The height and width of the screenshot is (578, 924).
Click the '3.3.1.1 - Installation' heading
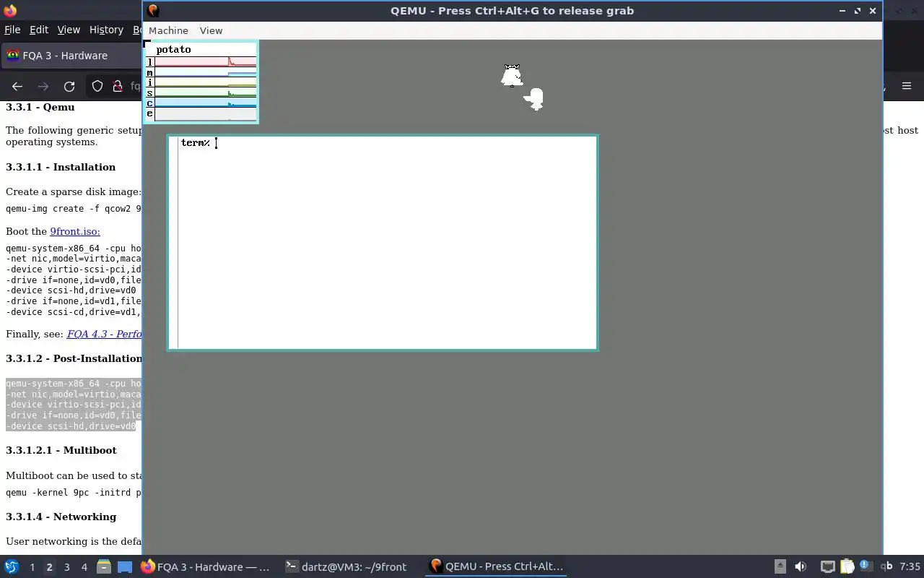tap(61, 167)
